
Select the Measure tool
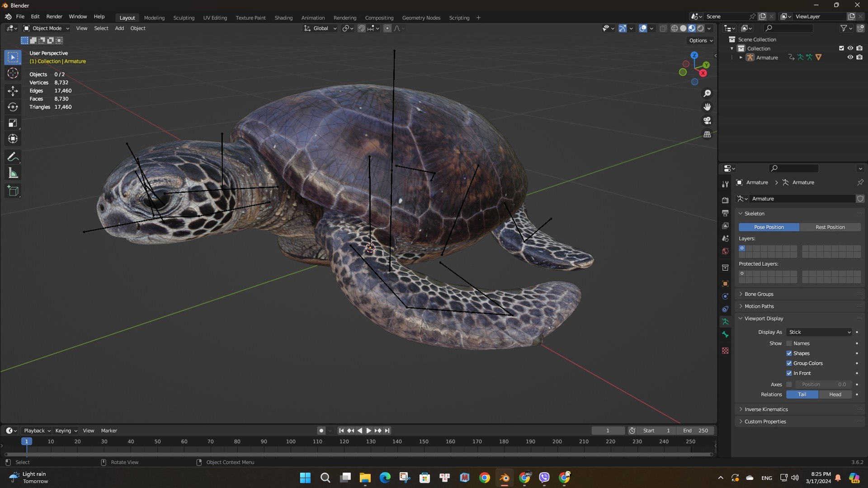click(x=13, y=173)
